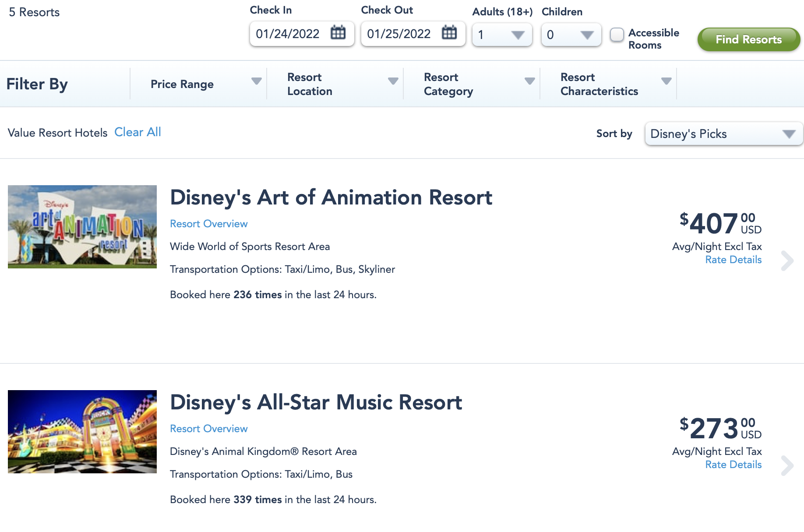804x532 pixels.
Task: Expand the Sort by Disney's Picks dropdown
Action: pos(724,134)
